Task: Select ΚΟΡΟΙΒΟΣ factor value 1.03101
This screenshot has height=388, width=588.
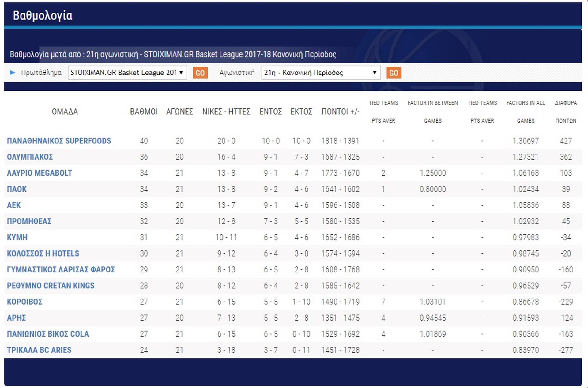Action: (433, 302)
